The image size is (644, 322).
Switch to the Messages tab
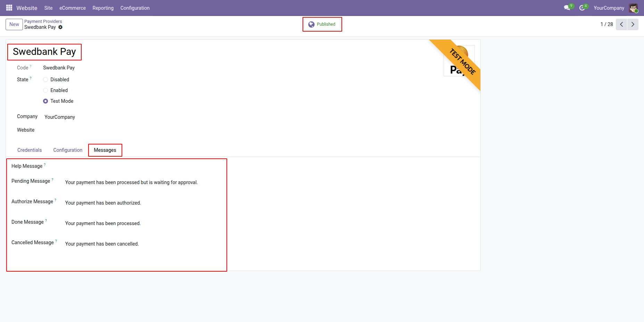[105, 150]
